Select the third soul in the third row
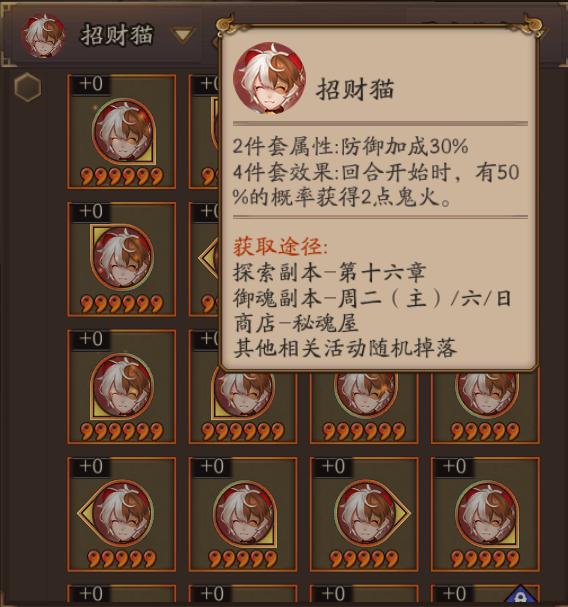Viewport: 568px width, 607px height. pos(364,405)
